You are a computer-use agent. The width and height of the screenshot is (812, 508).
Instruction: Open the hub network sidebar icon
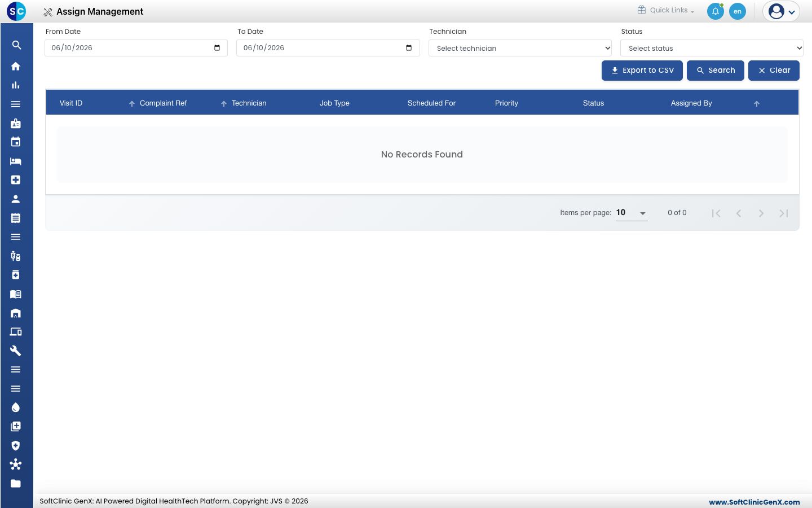(x=16, y=465)
